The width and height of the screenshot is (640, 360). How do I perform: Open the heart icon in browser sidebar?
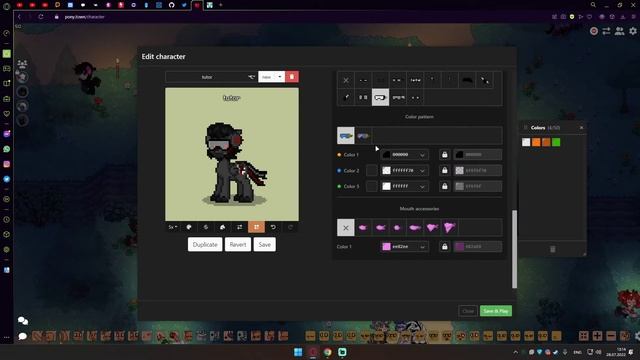7,114
